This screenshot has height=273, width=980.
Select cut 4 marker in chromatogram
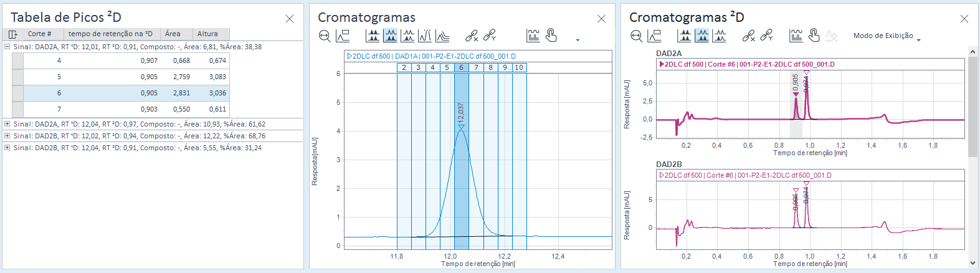tap(432, 67)
